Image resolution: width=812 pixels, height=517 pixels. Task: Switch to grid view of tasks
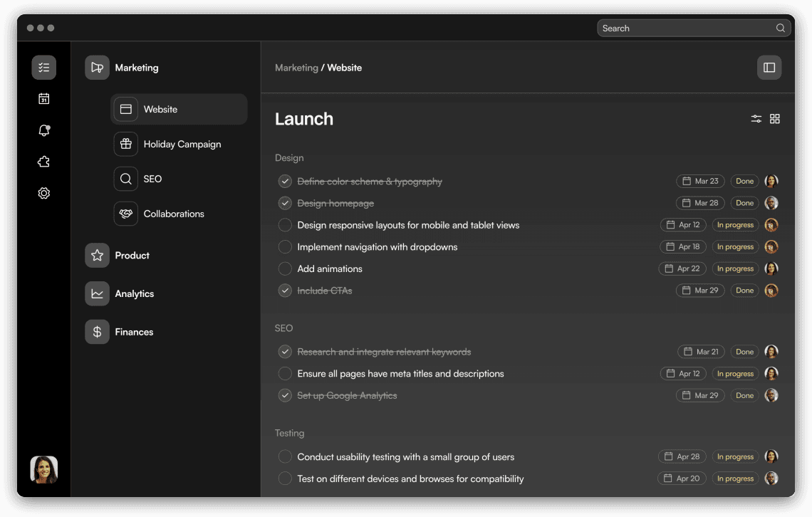click(775, 118)
